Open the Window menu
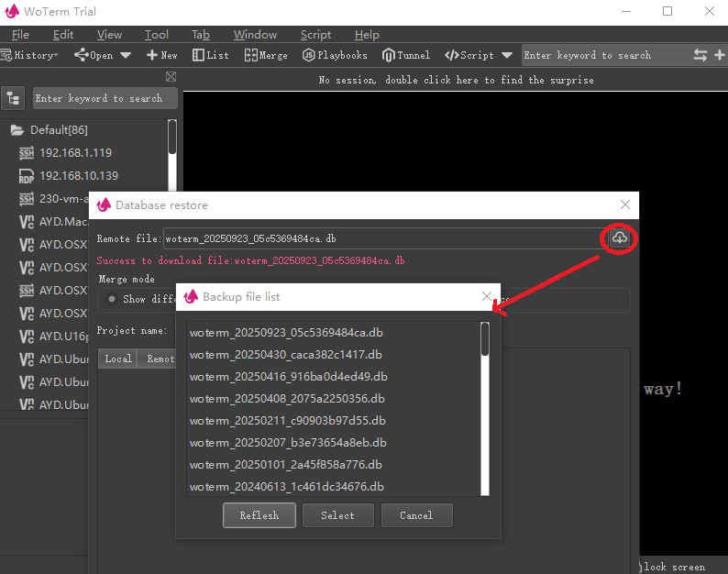This screenshot has width=728, height=574. click(x=255, y=35)
